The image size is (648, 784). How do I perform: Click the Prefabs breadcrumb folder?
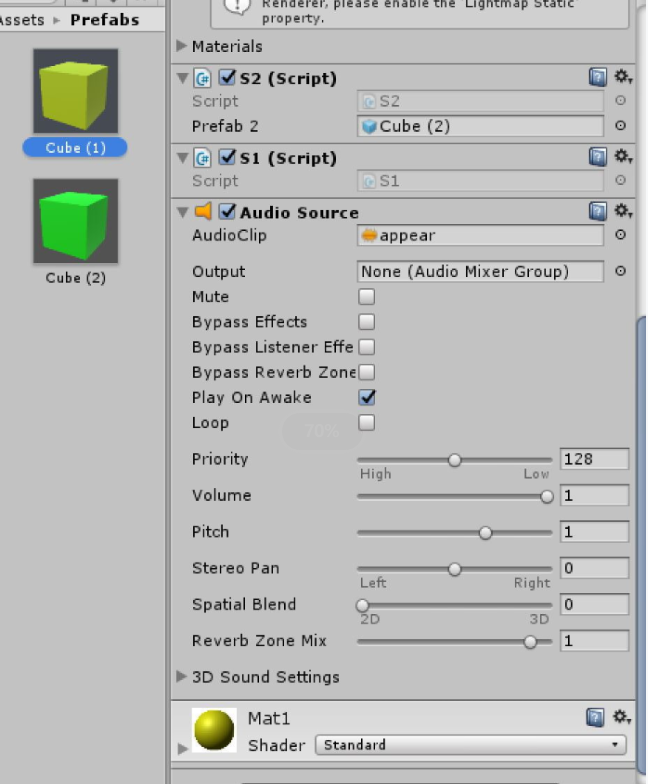[104, 20]
